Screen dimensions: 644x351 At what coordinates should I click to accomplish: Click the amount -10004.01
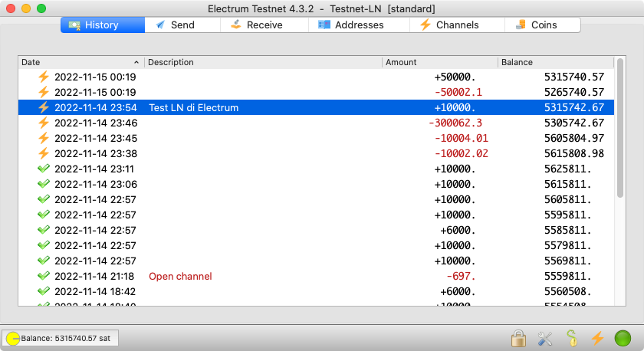pos(462,138)
